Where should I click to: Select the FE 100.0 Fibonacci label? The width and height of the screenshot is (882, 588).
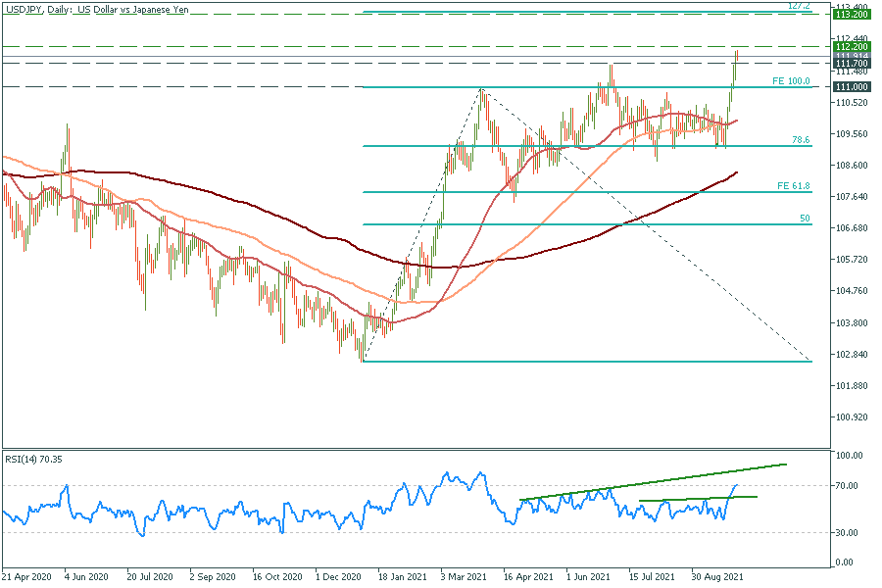coord(791,81)
